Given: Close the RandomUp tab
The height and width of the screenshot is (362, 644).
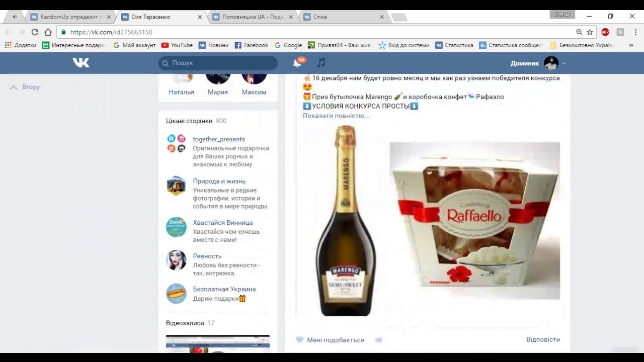Looking at the screenshot, I should pos(109,17).
